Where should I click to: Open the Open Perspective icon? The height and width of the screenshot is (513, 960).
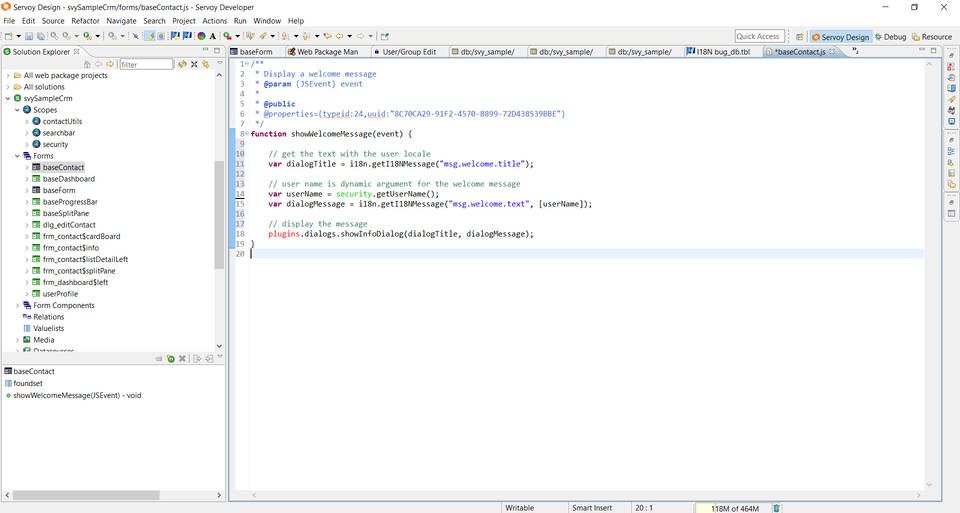click(800, 36)
